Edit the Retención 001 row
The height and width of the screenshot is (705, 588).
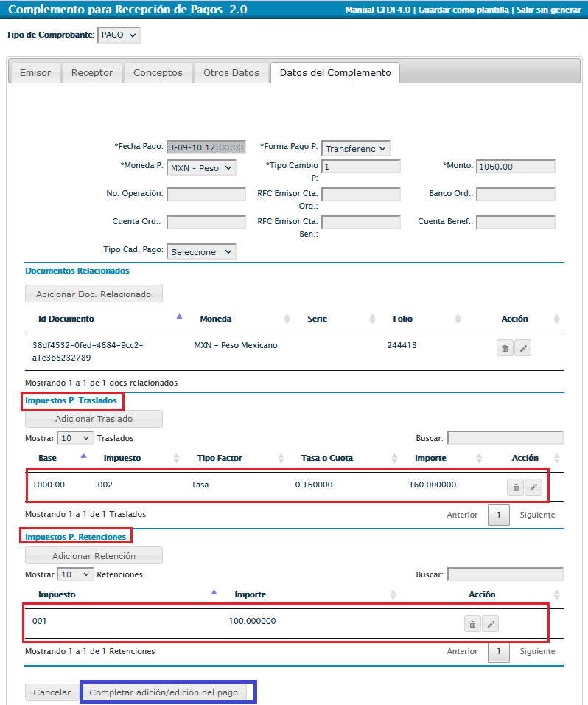tap(491, 625)
